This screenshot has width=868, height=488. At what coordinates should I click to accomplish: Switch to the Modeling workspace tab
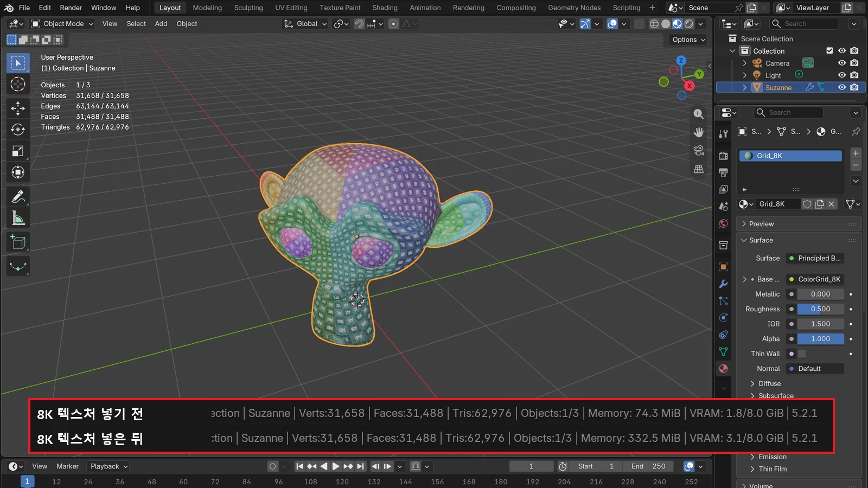pyautogui.click(x=207, y=8)
